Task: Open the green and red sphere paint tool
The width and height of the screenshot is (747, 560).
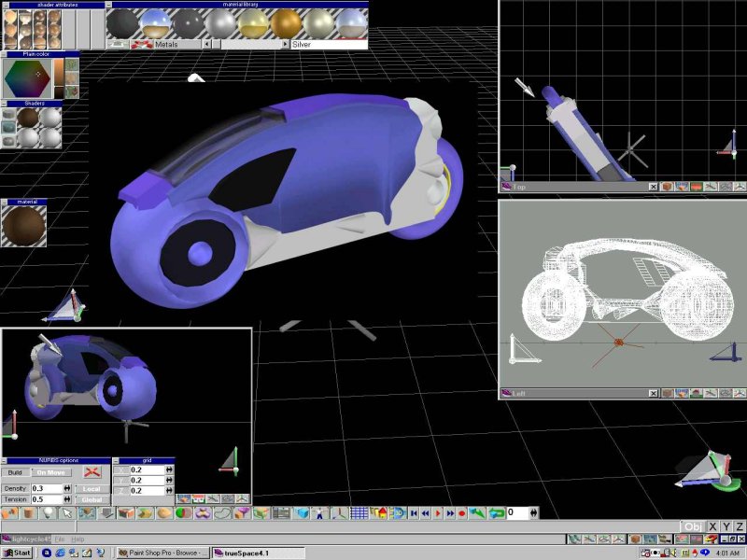Action: (x=184, y=512)
